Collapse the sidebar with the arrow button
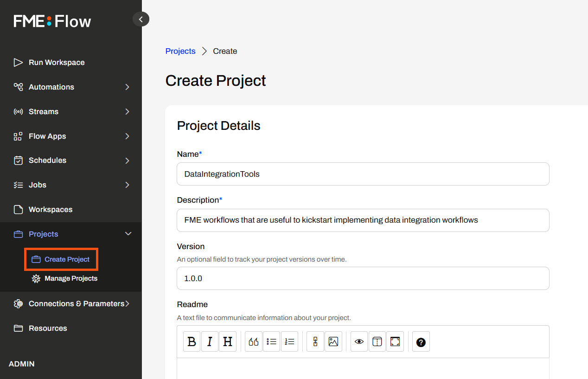 click(141, 19)
